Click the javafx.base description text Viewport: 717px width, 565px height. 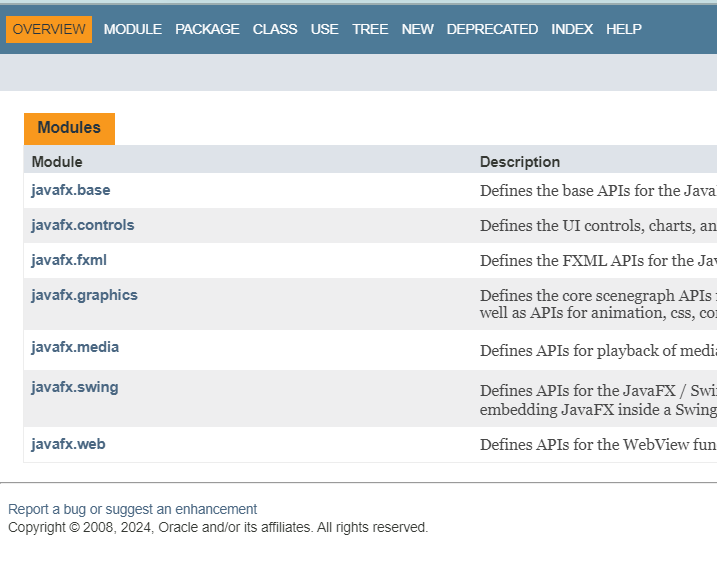598,191
